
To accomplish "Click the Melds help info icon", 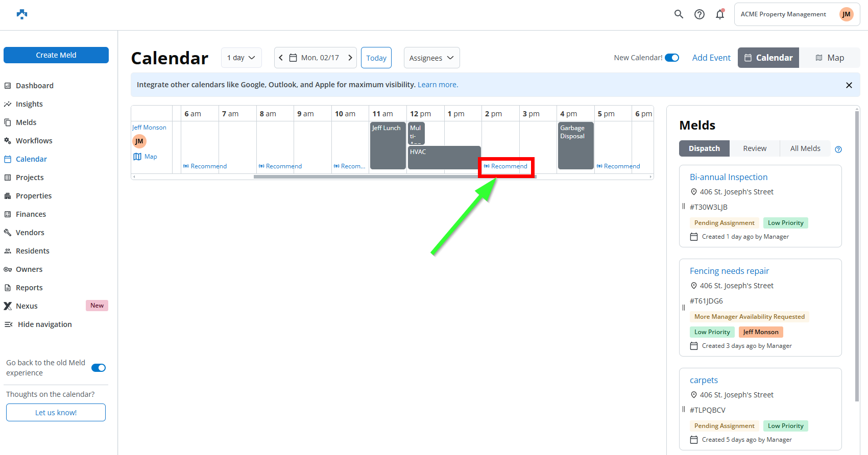I will pyautogui.click(x=838, y=149).
